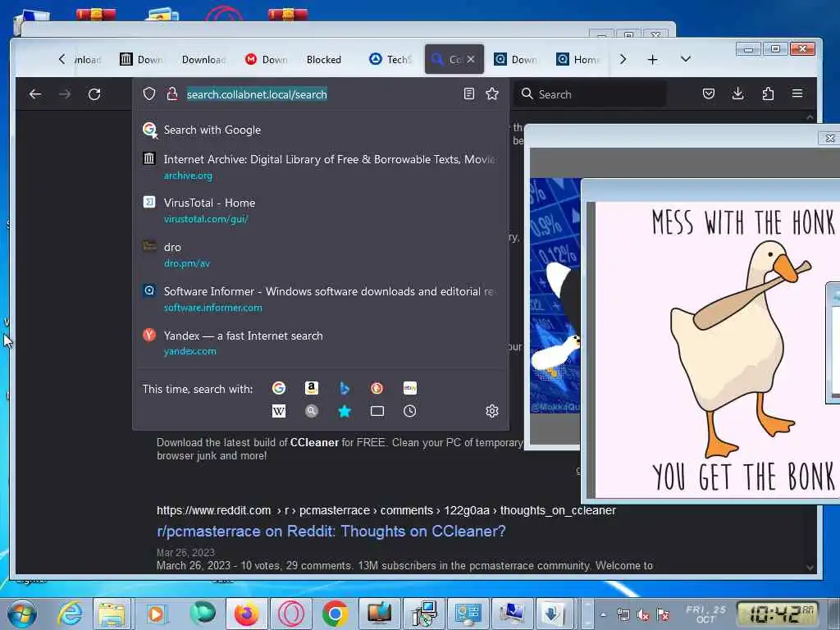
Task: Open the Firefox hamburger menu
Action: pyautogui.click(x=797, y=94)
